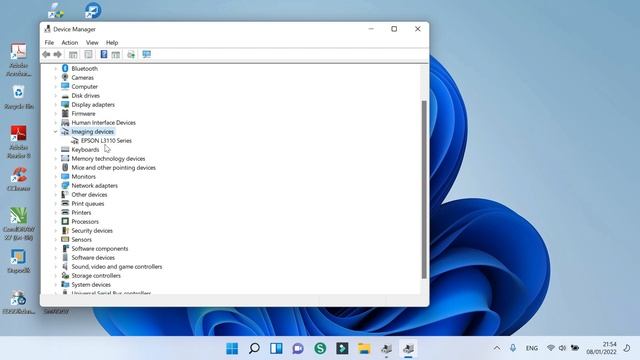Click the Storage controllers icon
The image size is (640, 360).
[65, 275]
